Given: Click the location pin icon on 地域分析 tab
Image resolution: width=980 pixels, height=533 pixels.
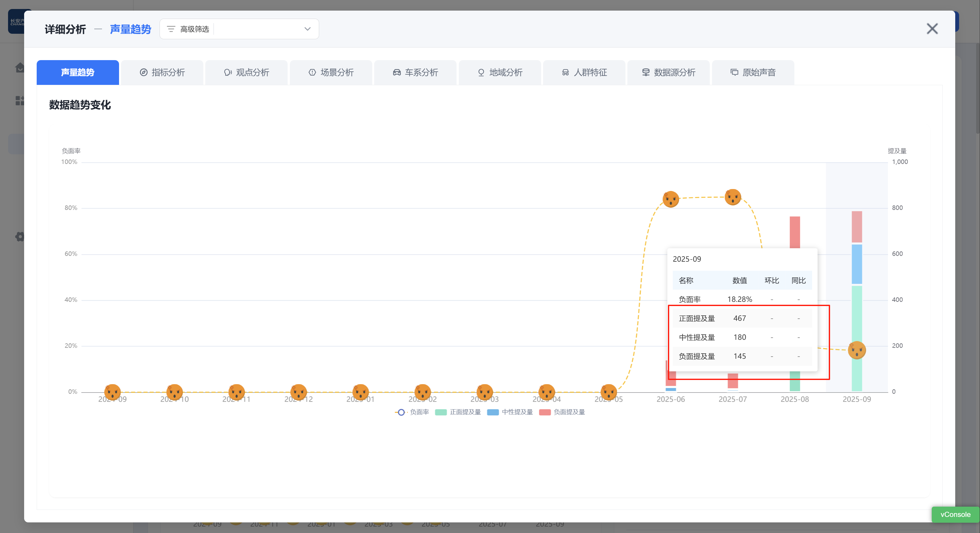Looking at the screenshot, I should pos(481,72).
